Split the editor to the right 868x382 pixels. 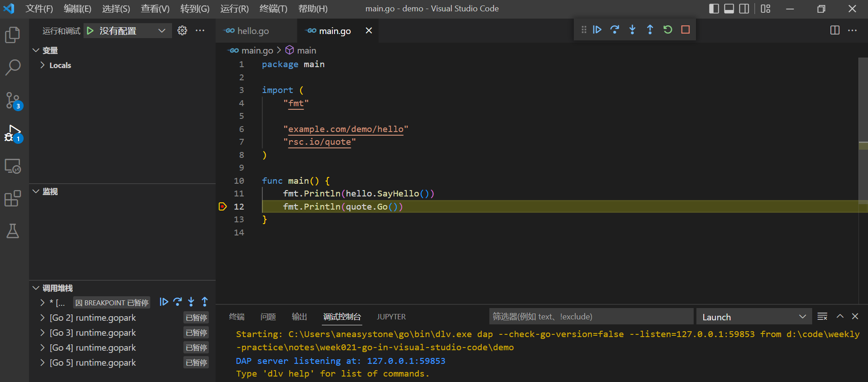point(835,30)
